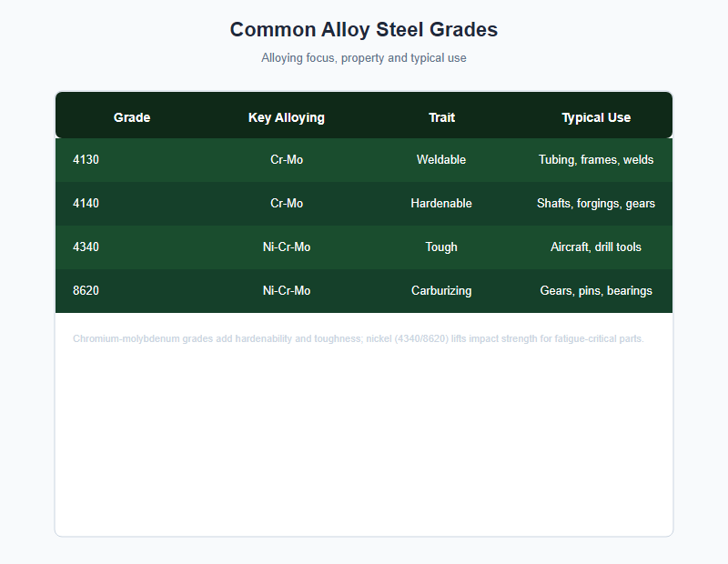The image size is (728, 564).
Task: Click 'Tubing, frames, welds' cell
Action: point(596,160)
